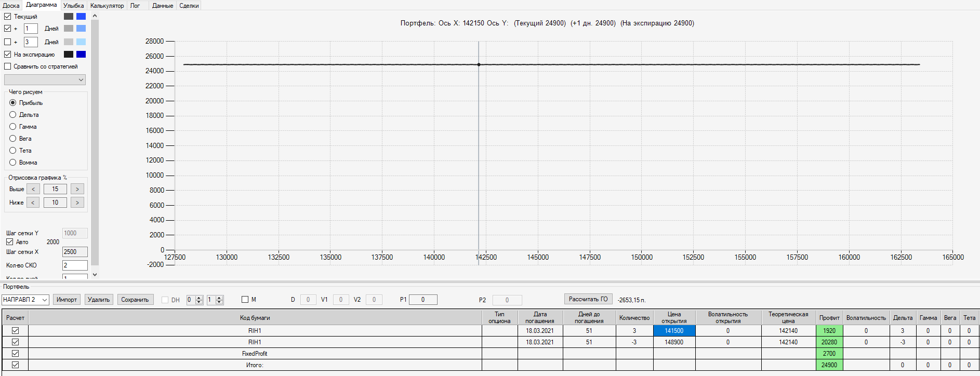Click the Итого total profit cell 24900
The image size is (980, 376).
(x=829, y=365)
